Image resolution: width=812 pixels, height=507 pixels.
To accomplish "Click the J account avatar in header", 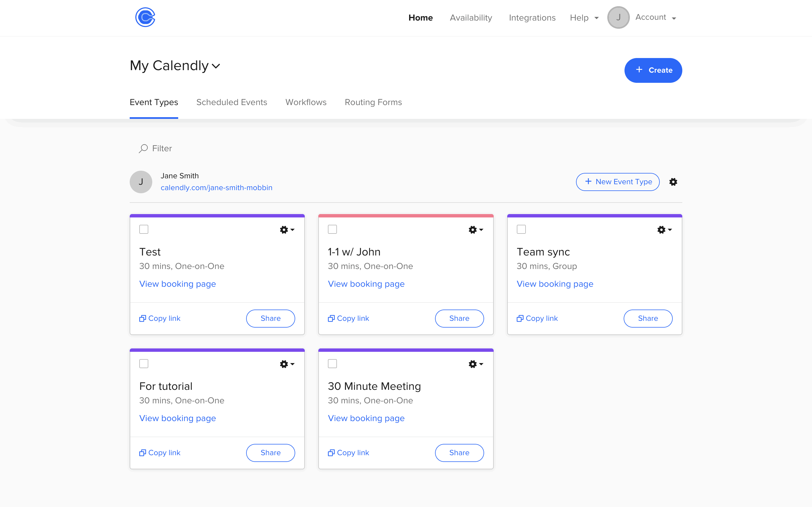I will [618, 17].
